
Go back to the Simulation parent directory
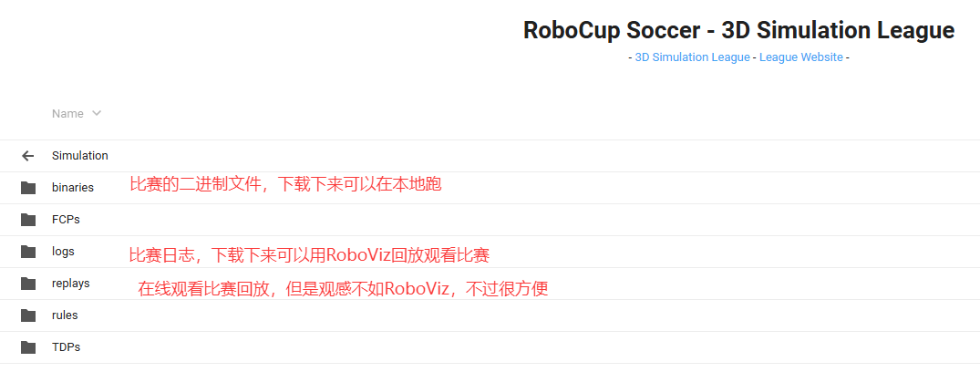coord(80,156)
